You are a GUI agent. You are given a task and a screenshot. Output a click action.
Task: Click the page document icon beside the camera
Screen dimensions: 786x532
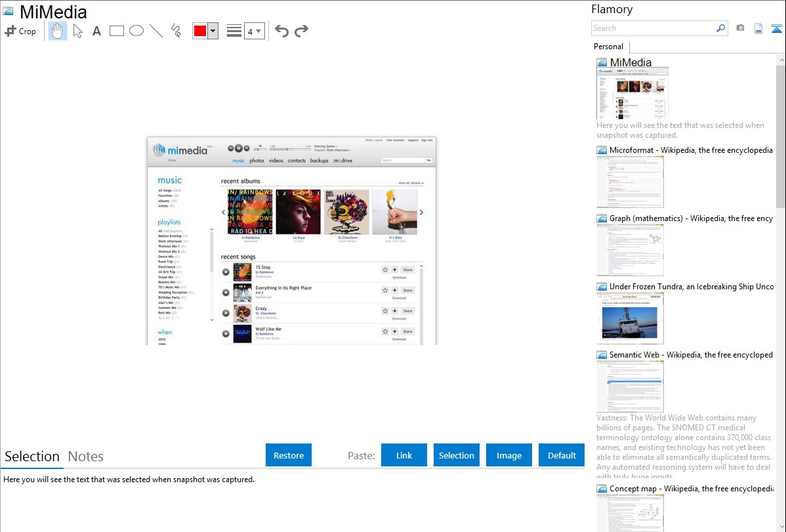point(758,28)
